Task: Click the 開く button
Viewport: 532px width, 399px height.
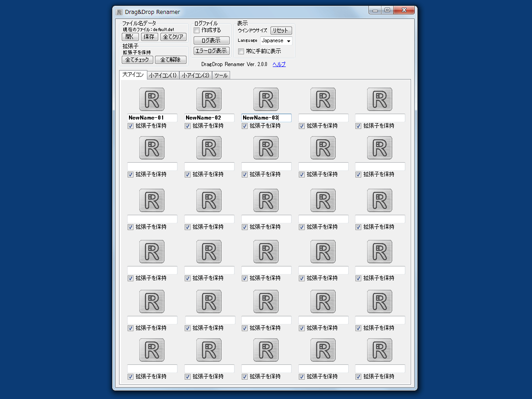Action: [x=130, y=37]
